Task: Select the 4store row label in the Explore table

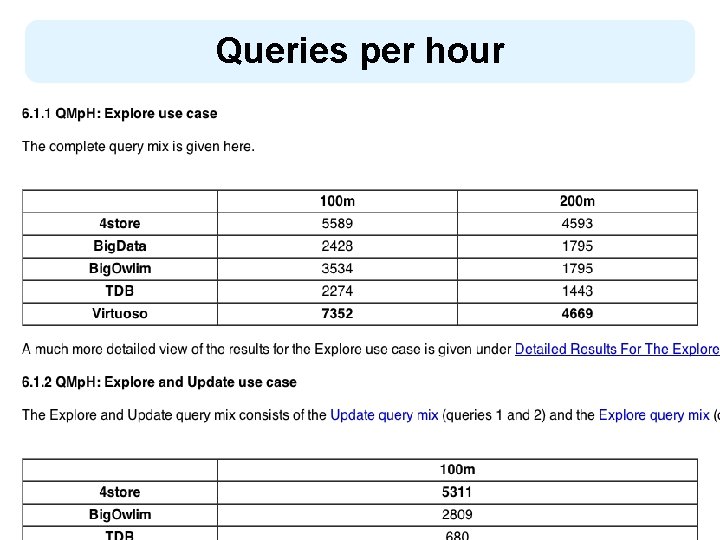Action: 120,224
